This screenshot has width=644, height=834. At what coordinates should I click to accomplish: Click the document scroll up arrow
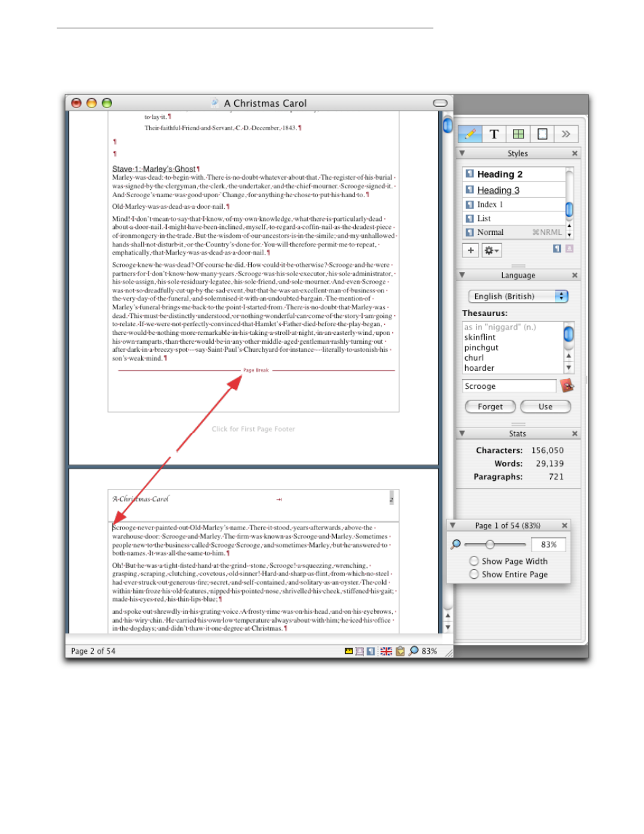point(448,615)
